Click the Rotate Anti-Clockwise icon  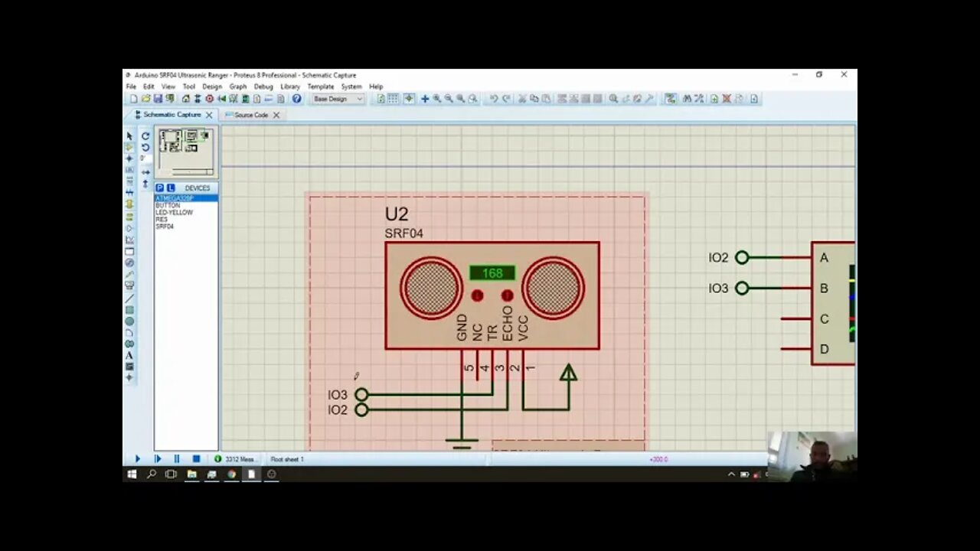point(145,147)
